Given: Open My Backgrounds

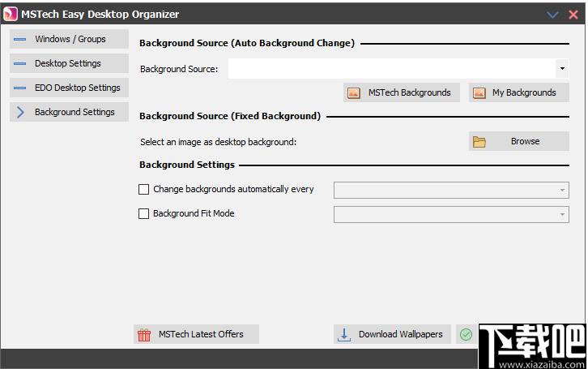Looking at the screenshot, I should tap(519, 92).
